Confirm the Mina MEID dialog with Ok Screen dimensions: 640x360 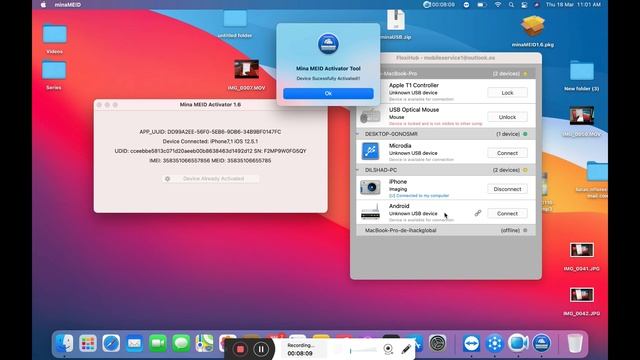328,93
